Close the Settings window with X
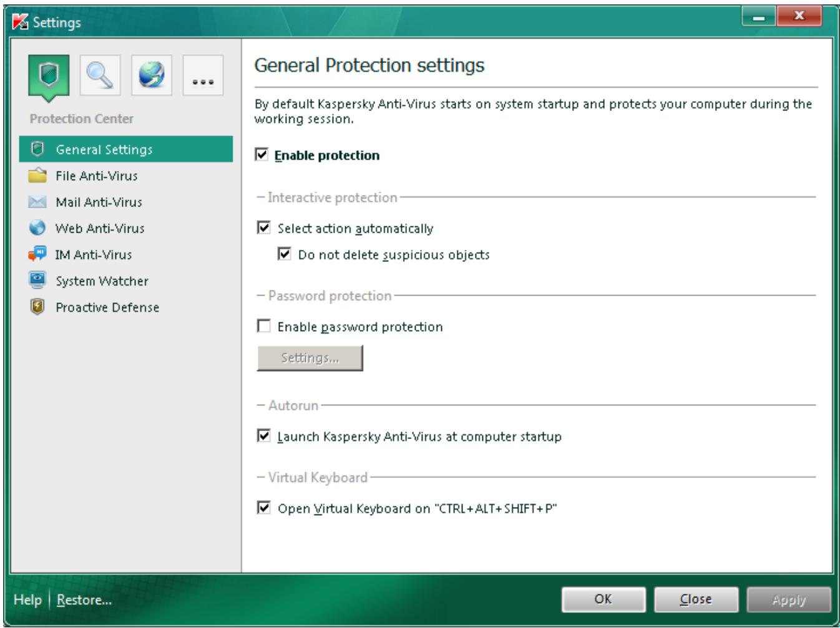 [x=799, y=17]
